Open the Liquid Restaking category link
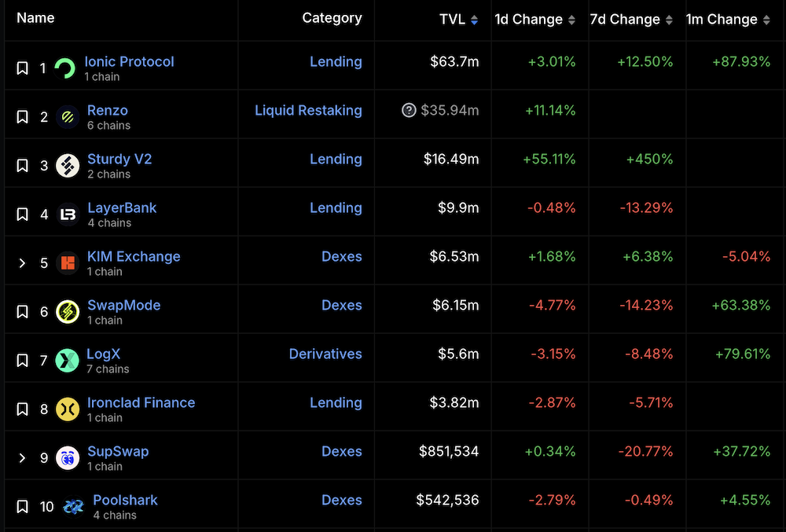Image resolution: width=786 pixels, height=532 pixels. 308,111
